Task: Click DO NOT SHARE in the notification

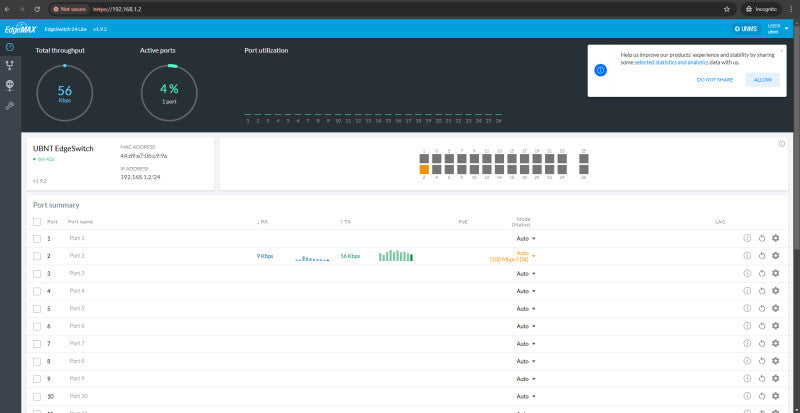Action: pos(714,80)
